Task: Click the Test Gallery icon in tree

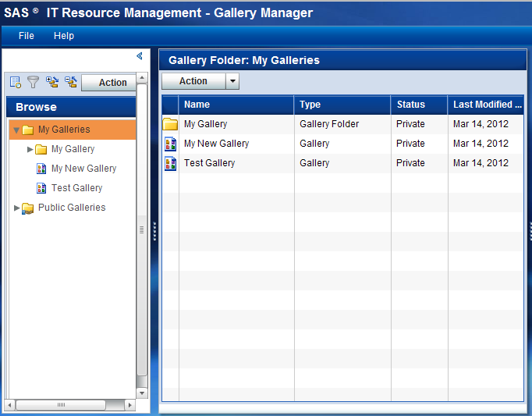Action: point(41,188)
